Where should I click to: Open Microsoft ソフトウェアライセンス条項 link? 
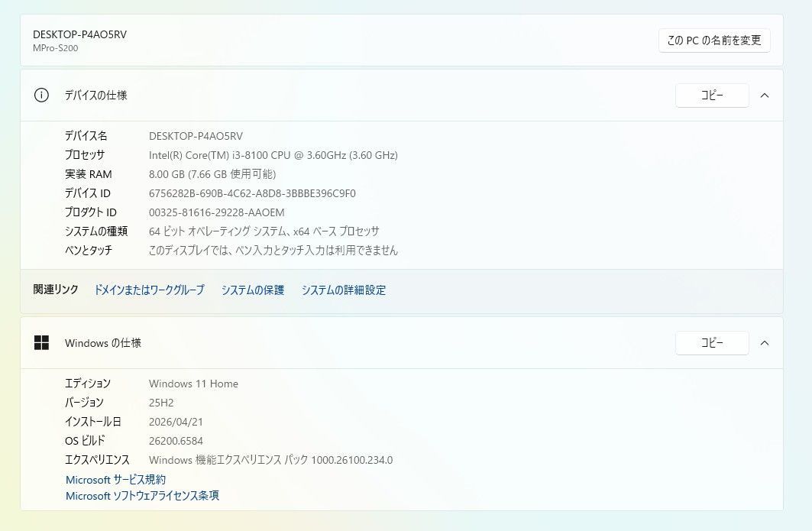pyautogui.click(x=142, y=496)
